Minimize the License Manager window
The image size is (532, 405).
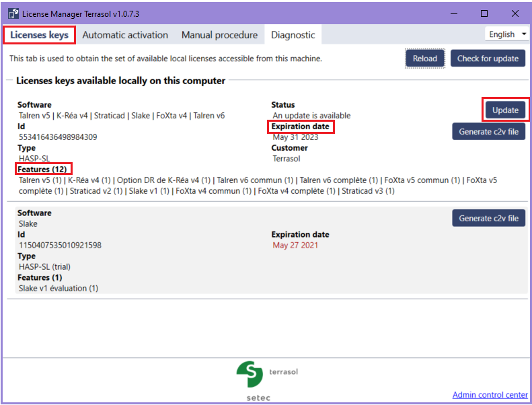(454, 13)
